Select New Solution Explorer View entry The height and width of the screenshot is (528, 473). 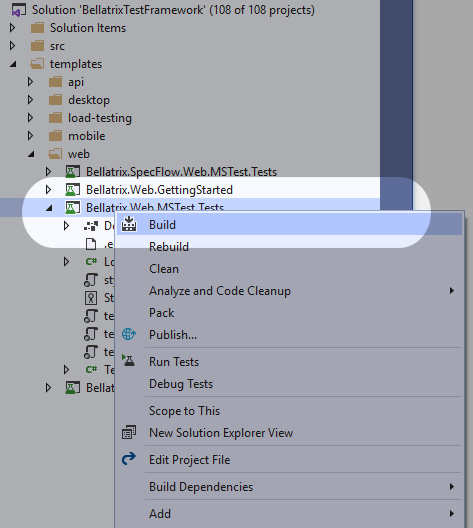[289, 433]
